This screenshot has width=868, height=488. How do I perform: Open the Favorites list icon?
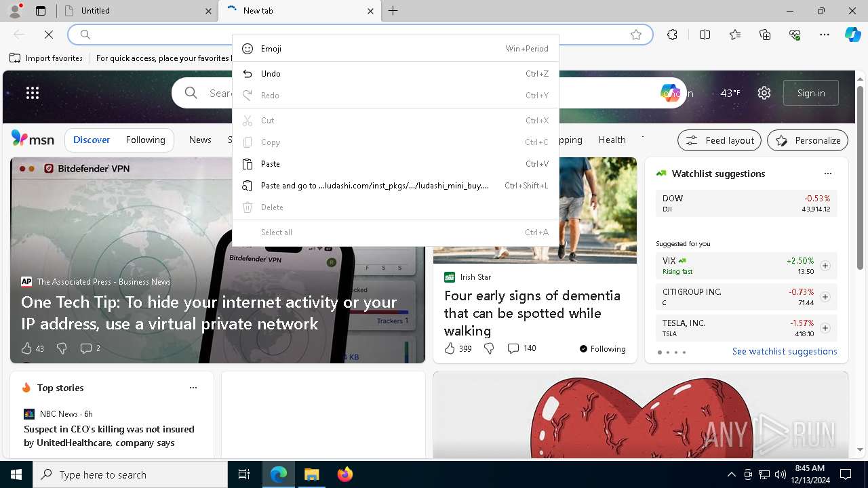click(735, 35)
